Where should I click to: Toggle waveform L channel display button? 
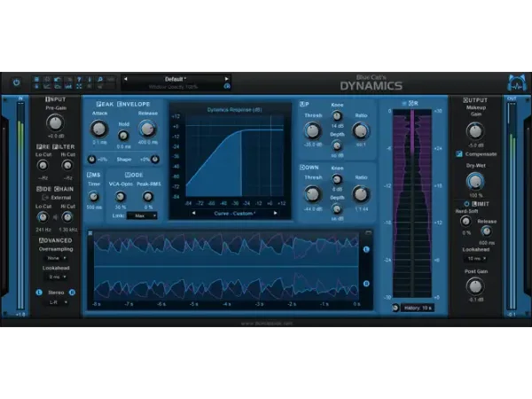(366, 249)
